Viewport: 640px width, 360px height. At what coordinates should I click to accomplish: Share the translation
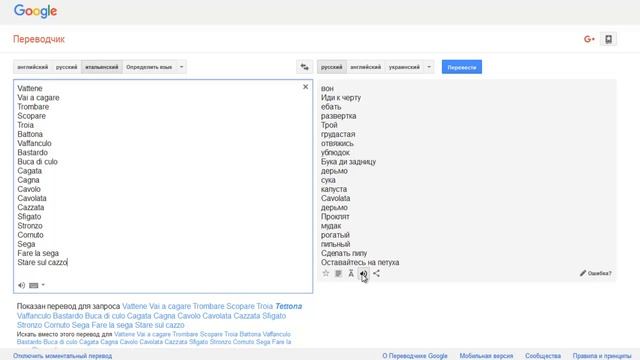376,273
